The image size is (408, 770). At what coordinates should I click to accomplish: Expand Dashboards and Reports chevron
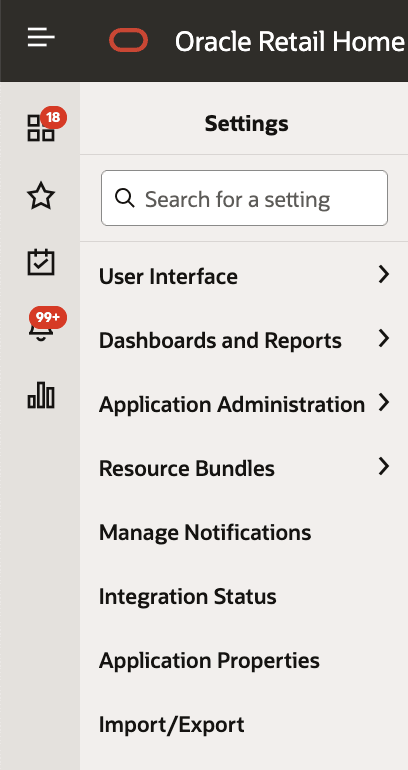tap(384, 338)
